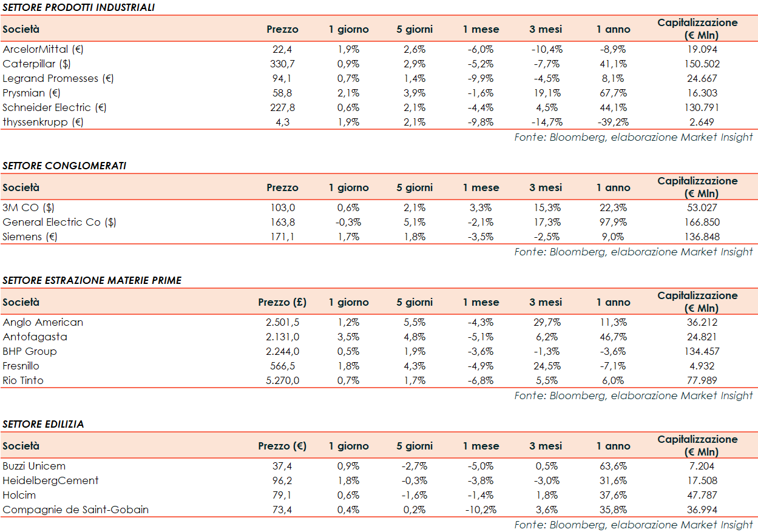Select the Prezzo (£) column header

coord(282,302)
